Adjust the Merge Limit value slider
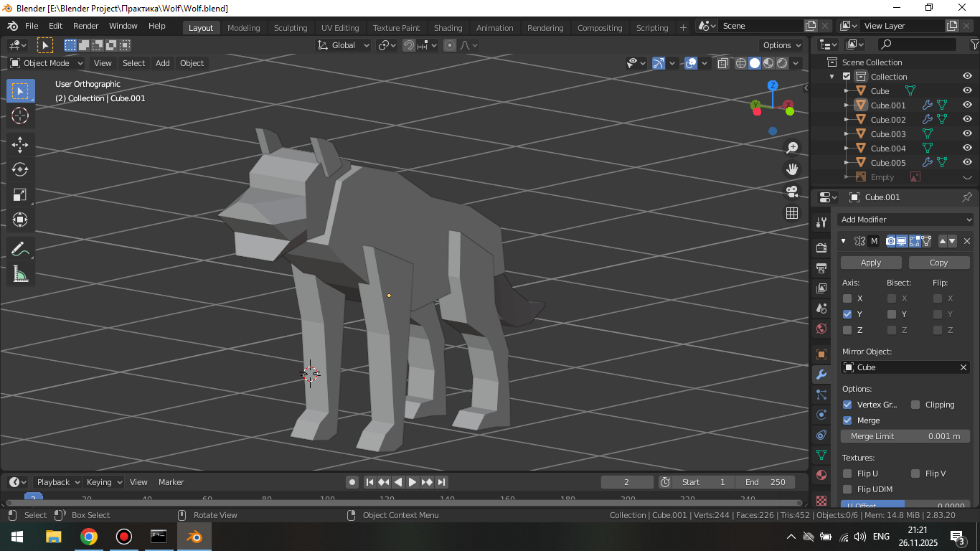The width and height of the screenshot is (980, 551). point(905,436)
